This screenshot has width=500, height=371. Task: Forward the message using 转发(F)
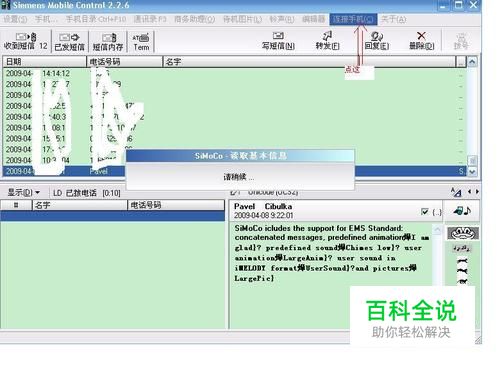327,41
